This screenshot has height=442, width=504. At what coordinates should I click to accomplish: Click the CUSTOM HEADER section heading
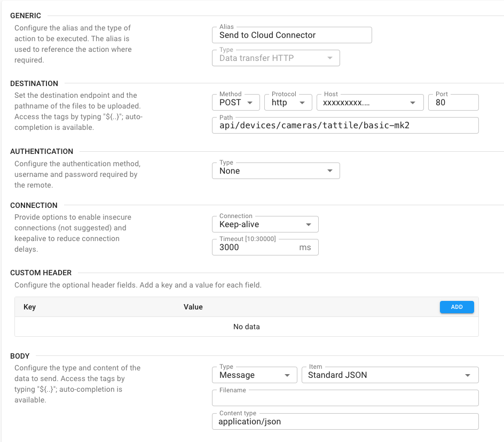[x=41, y=273]
